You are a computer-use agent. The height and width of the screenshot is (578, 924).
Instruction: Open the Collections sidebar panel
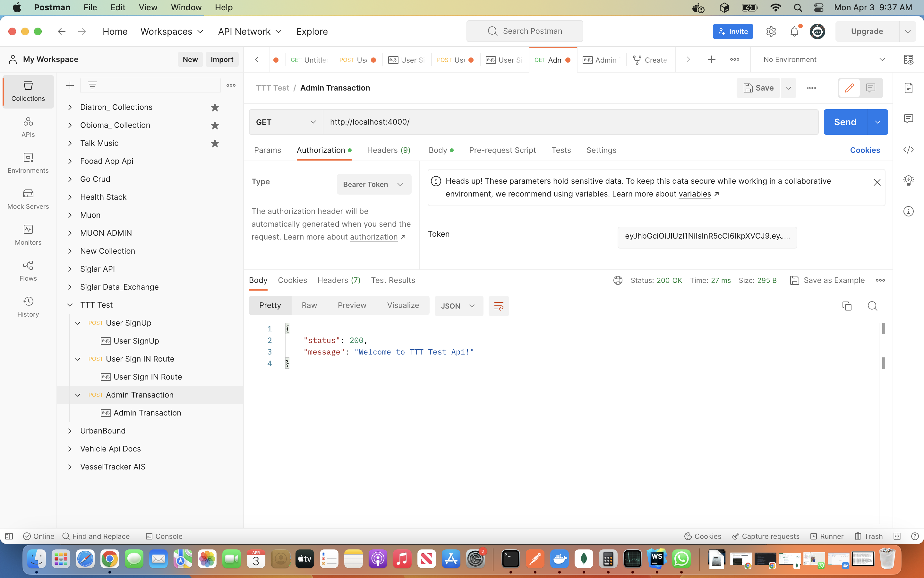click(x=28, y=92)
